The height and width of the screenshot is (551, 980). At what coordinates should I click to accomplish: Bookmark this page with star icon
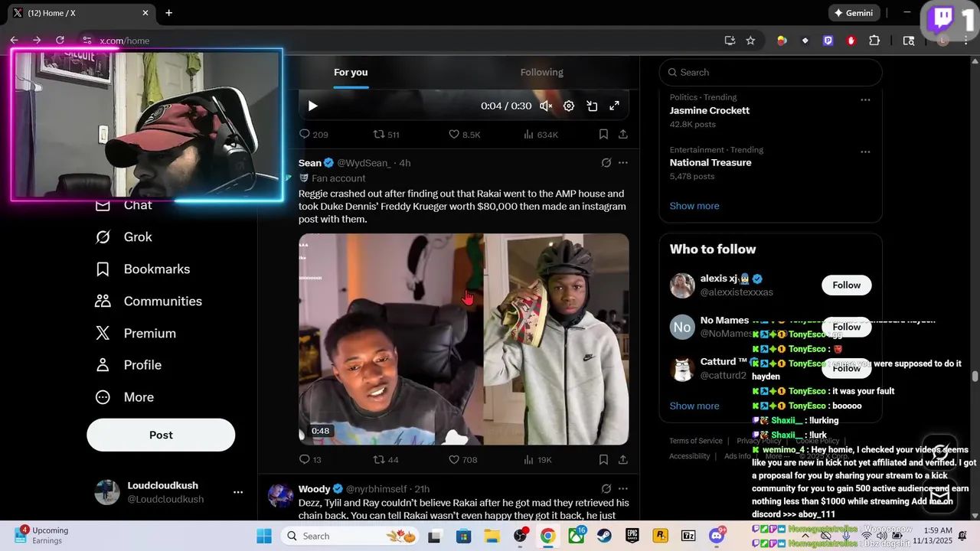coord(750,41)
